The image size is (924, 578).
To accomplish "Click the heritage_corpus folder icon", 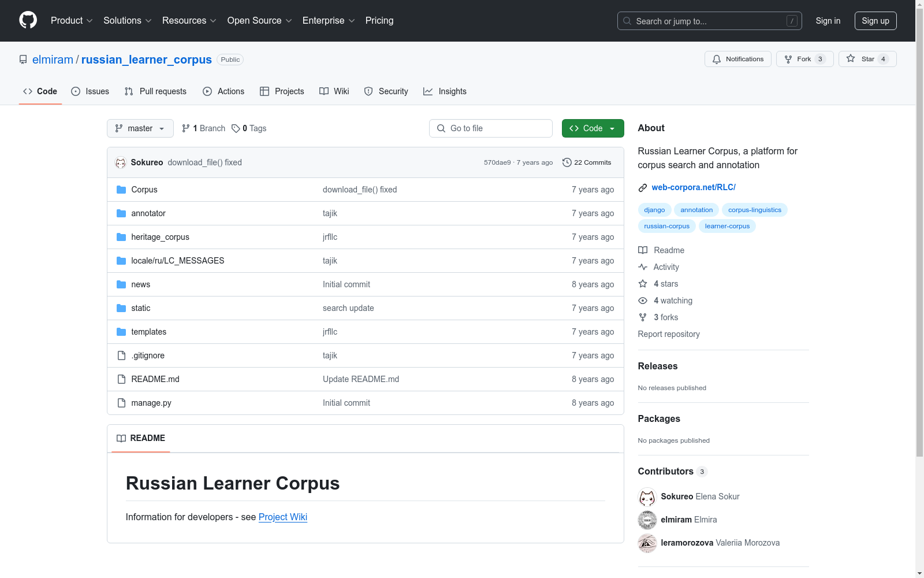I will (x=121, y=237).
